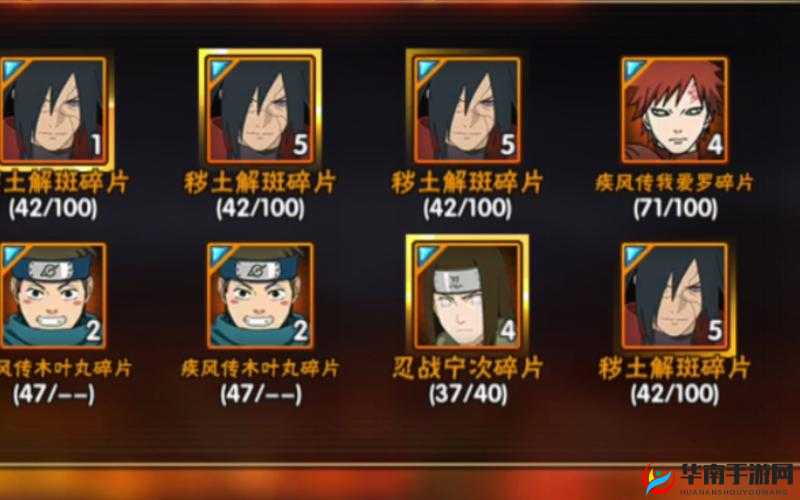The image size is (800, 500).
Task: Tap the (47/--) count under the fully visible Konohamaru
Action: click(x=261, y=394)
